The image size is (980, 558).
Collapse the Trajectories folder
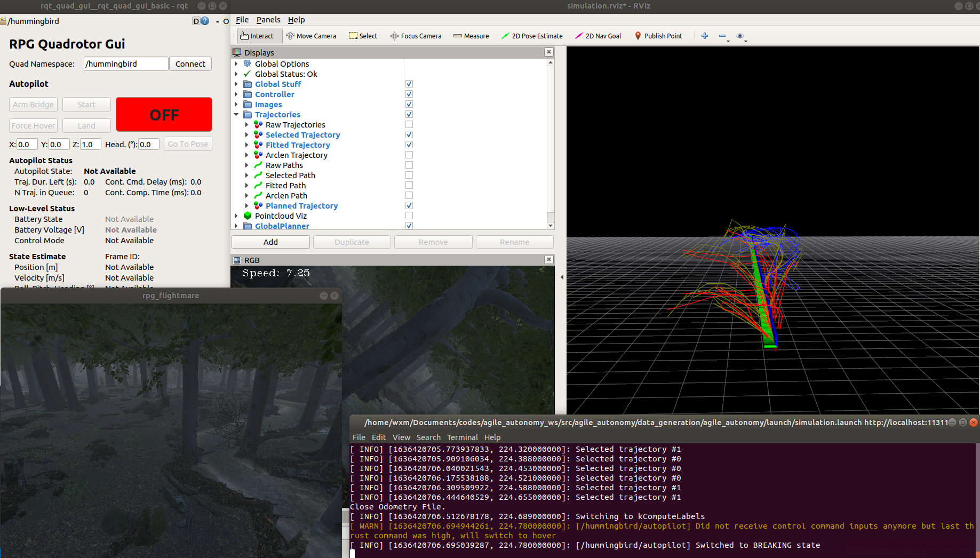point(236,115)
